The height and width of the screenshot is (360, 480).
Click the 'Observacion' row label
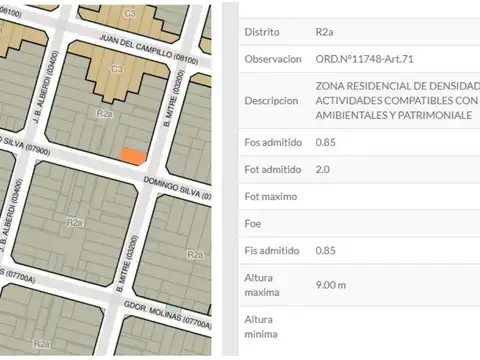[x=273, y=59]
